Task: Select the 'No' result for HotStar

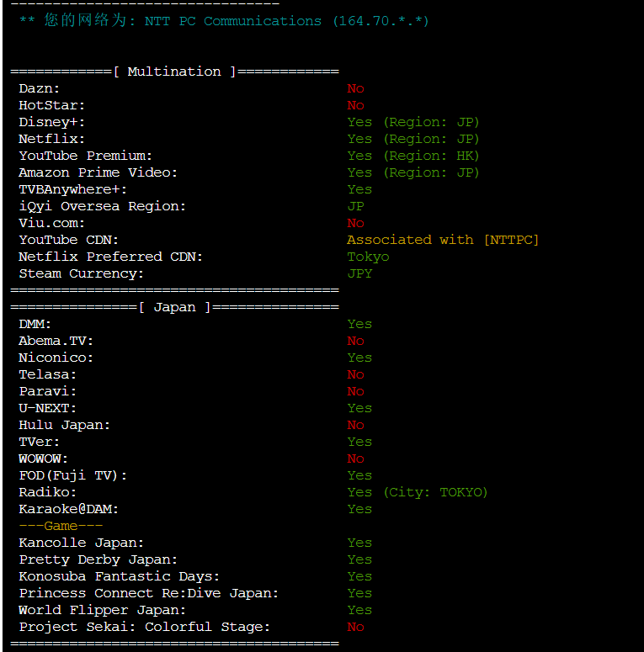Action: (x=356, y=105)
